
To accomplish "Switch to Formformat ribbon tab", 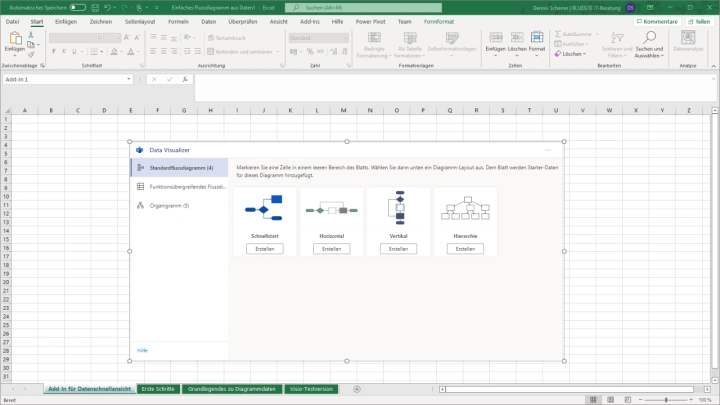I will (439, 22).
